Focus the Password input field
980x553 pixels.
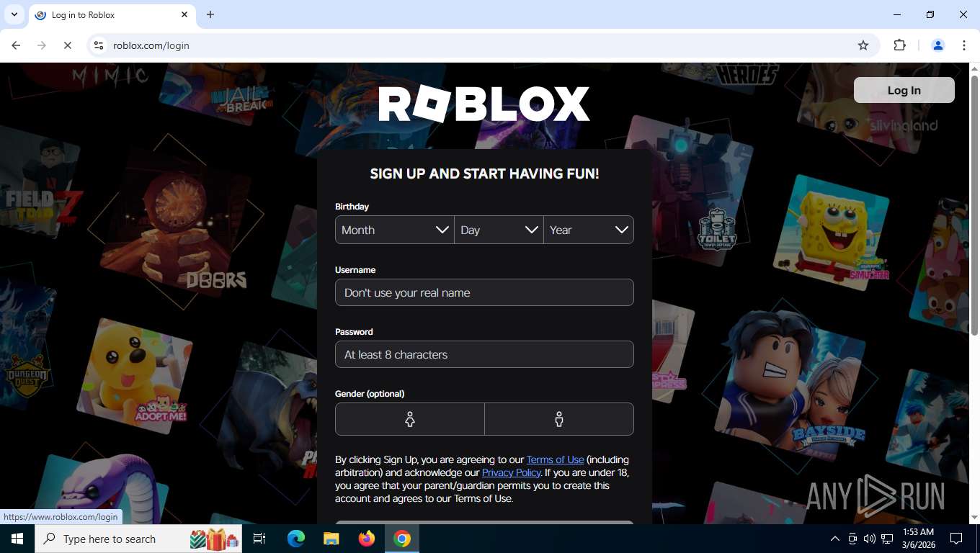(x=484, y=354)
